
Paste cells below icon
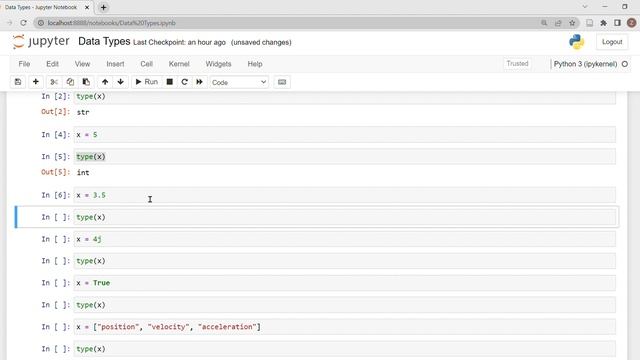[86, 82]
